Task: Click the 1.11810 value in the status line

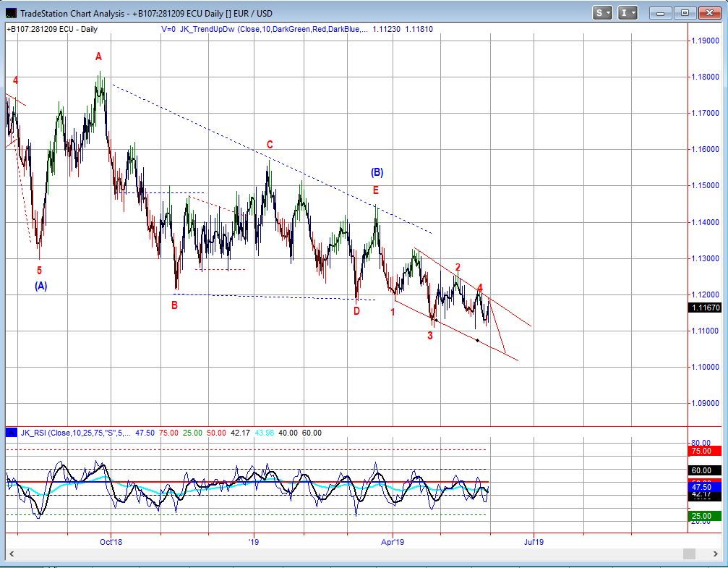Action: [419, 29]
